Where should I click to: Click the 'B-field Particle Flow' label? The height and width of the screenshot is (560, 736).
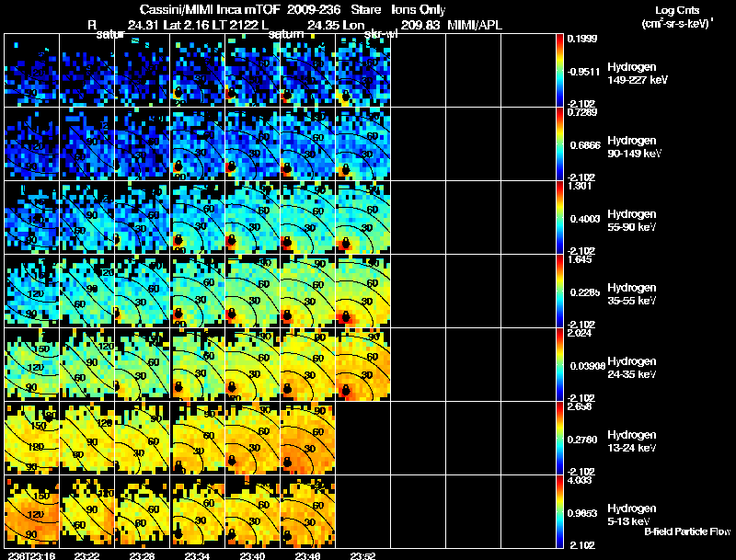(x=687, y=531)
